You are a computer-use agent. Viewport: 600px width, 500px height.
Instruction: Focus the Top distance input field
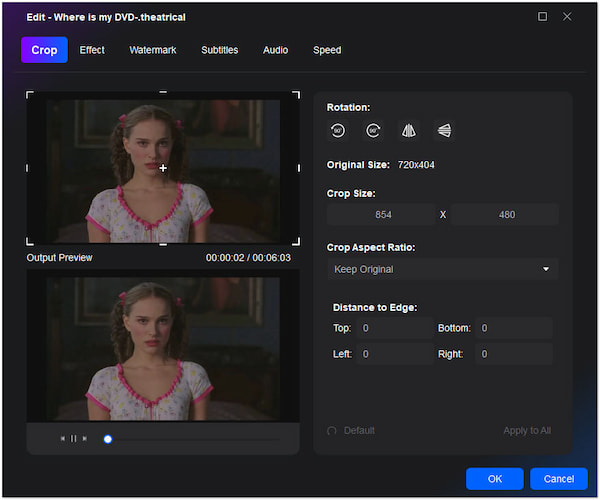395,328
